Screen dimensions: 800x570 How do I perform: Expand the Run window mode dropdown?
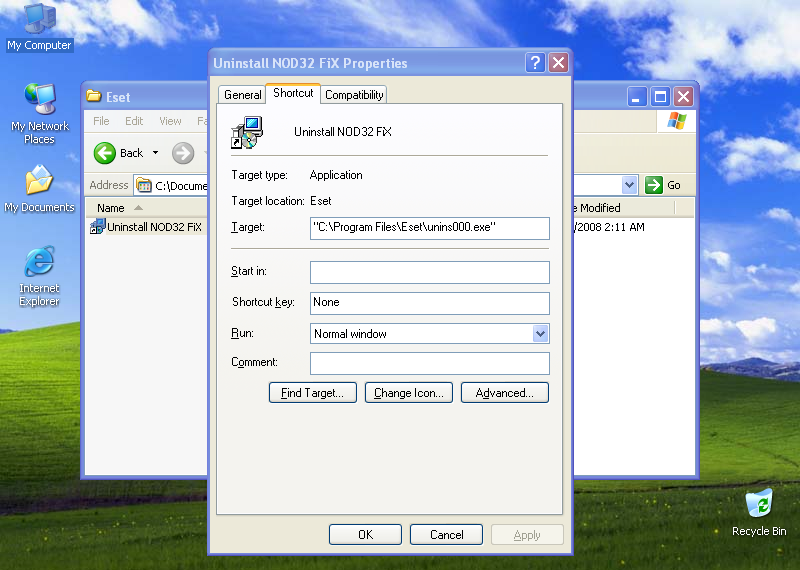(540, 334)
